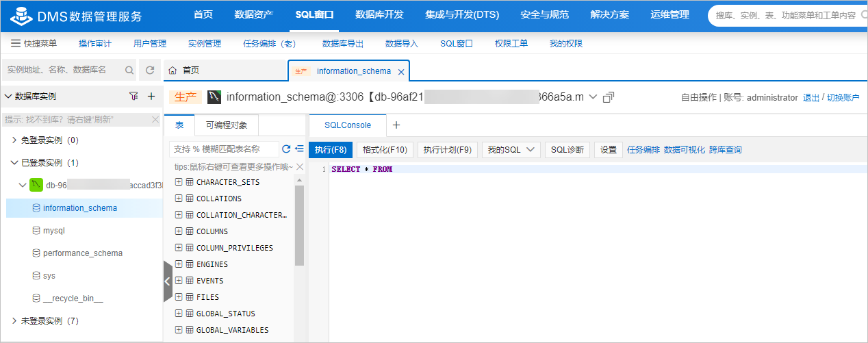Open the 我的SQL dropdown
This screenshot has height=343, width=868.
click(x=511, y=150)
